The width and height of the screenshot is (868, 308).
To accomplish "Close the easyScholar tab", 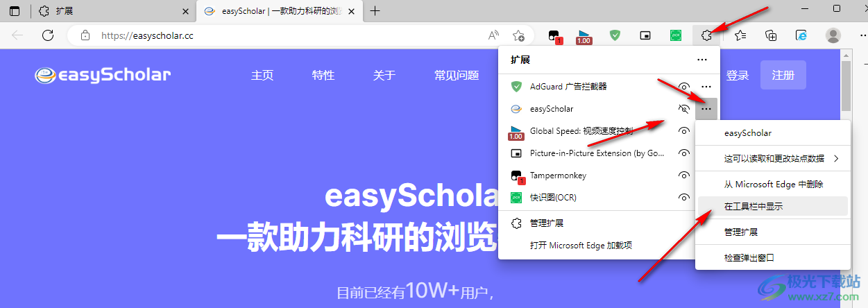I will (x=352, y=11).
